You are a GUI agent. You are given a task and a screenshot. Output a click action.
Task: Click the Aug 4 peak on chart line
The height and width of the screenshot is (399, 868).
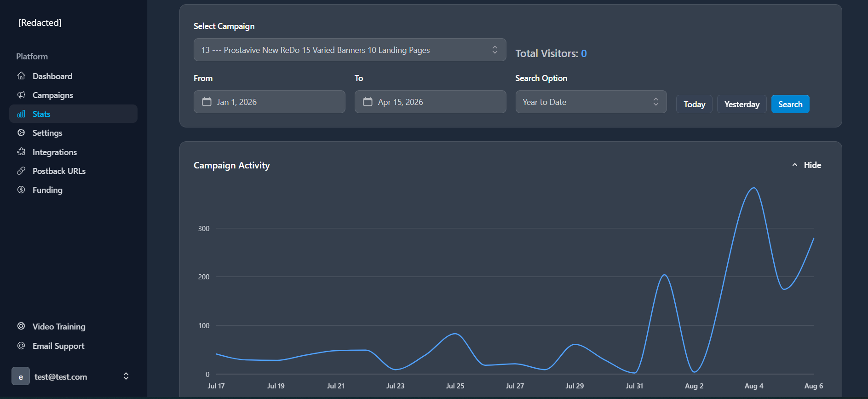pyautogui.click(x=753, y=188)
